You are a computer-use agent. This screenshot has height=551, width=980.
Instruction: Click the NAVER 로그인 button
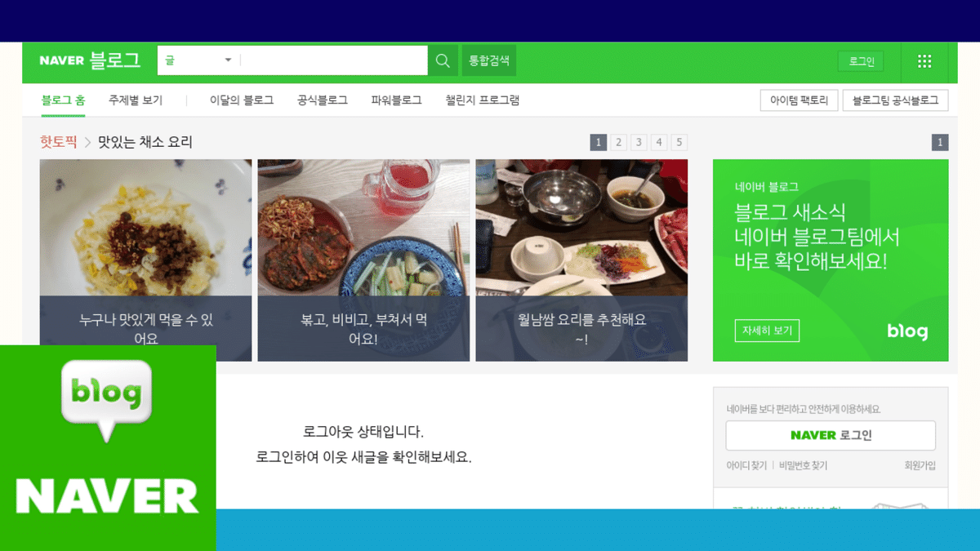pos(831,435)
